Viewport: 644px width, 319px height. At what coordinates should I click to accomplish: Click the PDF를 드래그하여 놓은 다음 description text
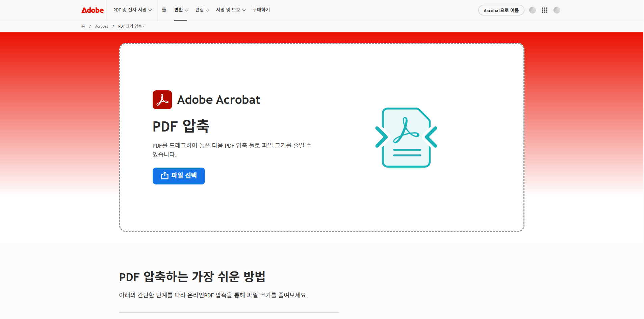pos(232,150)
